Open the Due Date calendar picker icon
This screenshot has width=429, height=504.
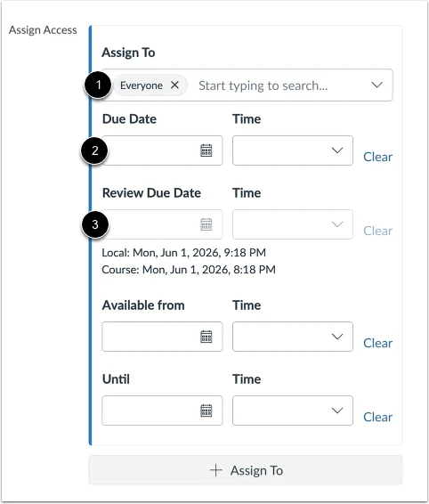coord(206,150)
